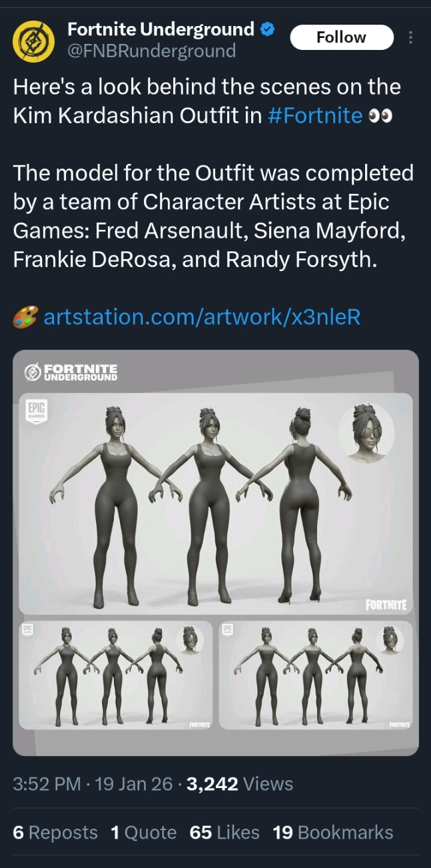Click the Epic Games logo on image
Screen dimensions: 431x868
click(x=35, y=409)
